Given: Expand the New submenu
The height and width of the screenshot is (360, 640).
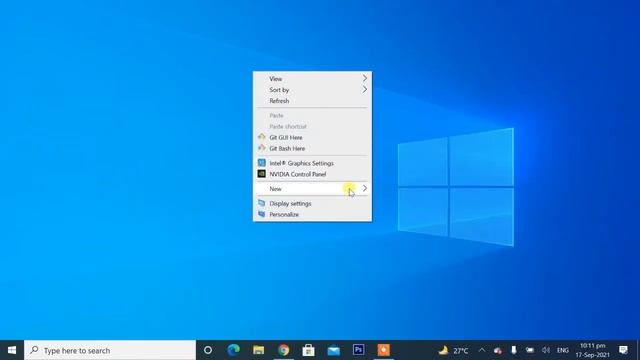Looking at the screenshot, I should click(312, 189).
